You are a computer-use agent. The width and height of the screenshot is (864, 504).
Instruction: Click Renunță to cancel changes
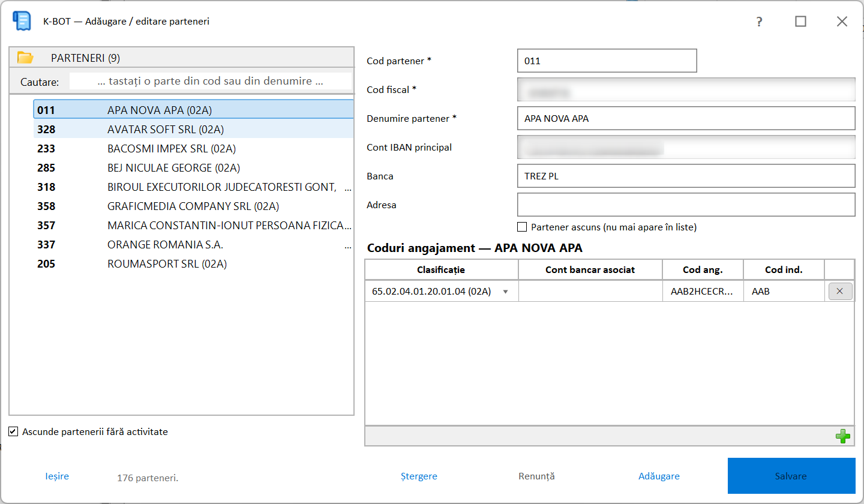[536, 476]
